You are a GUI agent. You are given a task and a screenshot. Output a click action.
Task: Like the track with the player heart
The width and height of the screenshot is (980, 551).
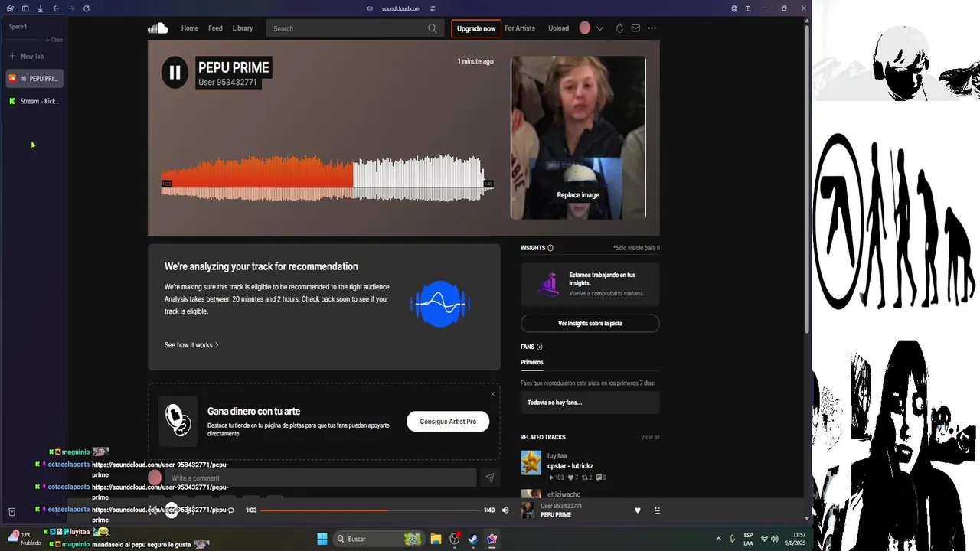point(638,510)
